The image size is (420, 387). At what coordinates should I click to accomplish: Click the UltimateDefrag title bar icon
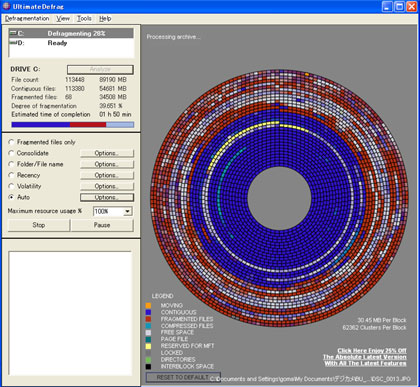coord(6,6)
